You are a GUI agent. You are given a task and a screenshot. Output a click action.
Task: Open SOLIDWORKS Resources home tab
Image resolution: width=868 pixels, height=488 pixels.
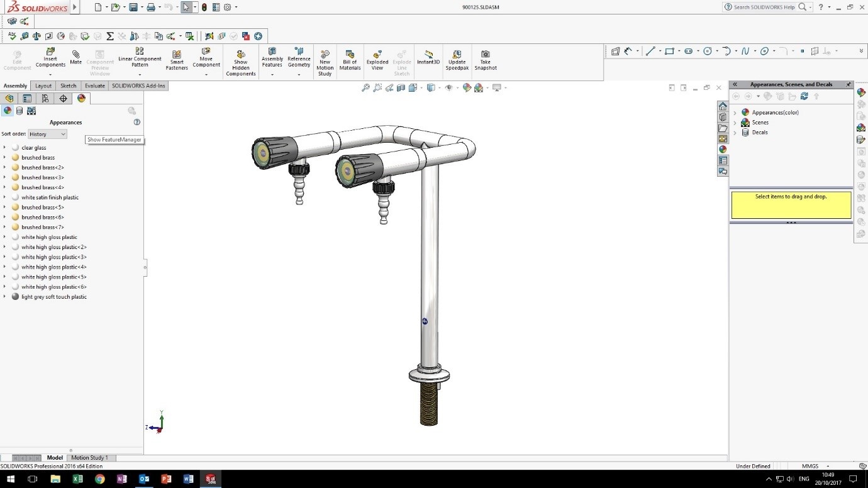[723, 106]
